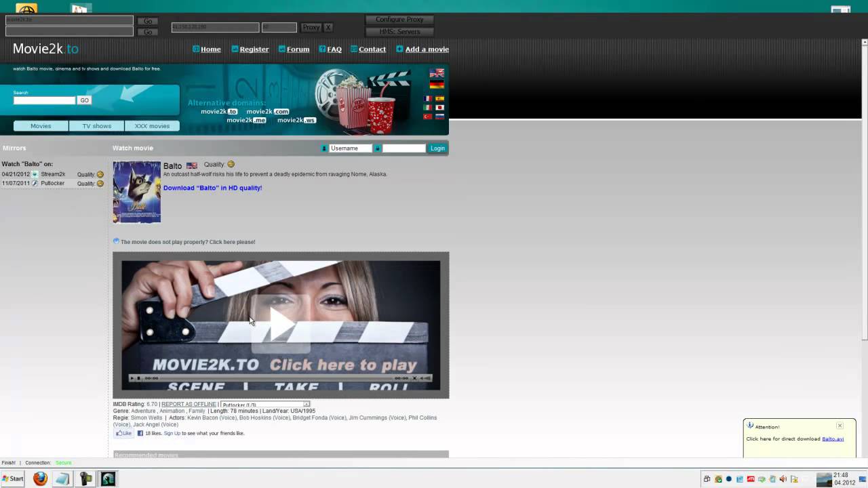868x488 pixels.
Task: Click the upper Go button beside address field
Action: (x=148, y=21)
